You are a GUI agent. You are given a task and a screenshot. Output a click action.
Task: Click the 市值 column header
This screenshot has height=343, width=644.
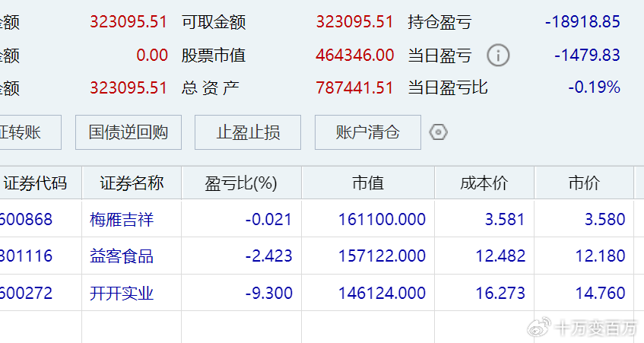point(368,183)
